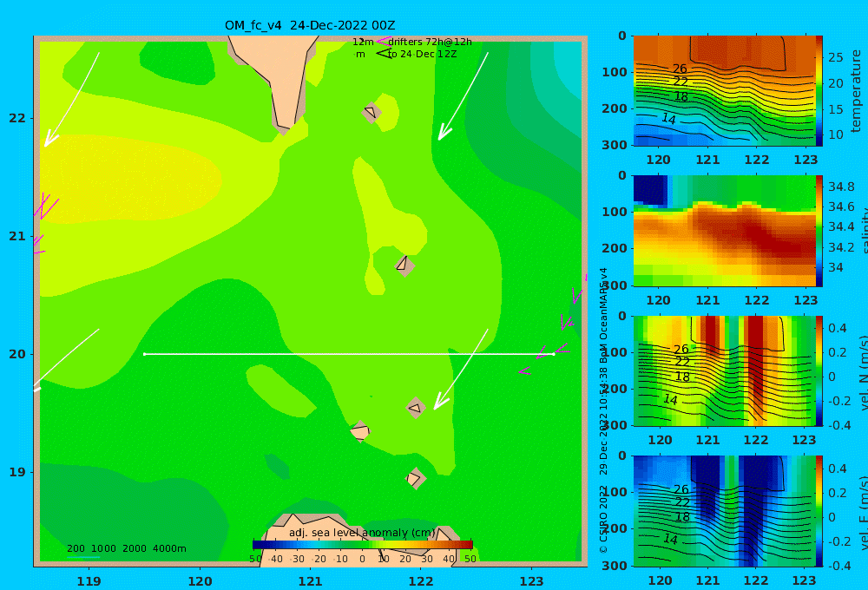Click longitude tick 123 under the salinity panel

click(x=806, y=300)
